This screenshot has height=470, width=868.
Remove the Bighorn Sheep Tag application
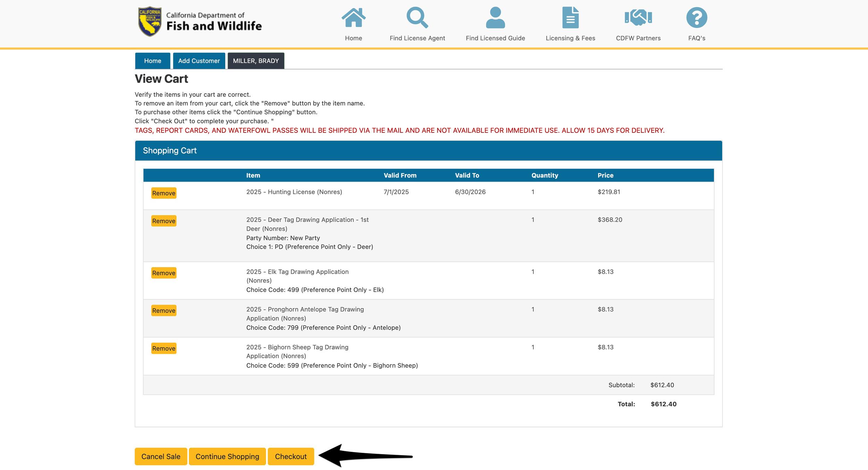[163, 348]
